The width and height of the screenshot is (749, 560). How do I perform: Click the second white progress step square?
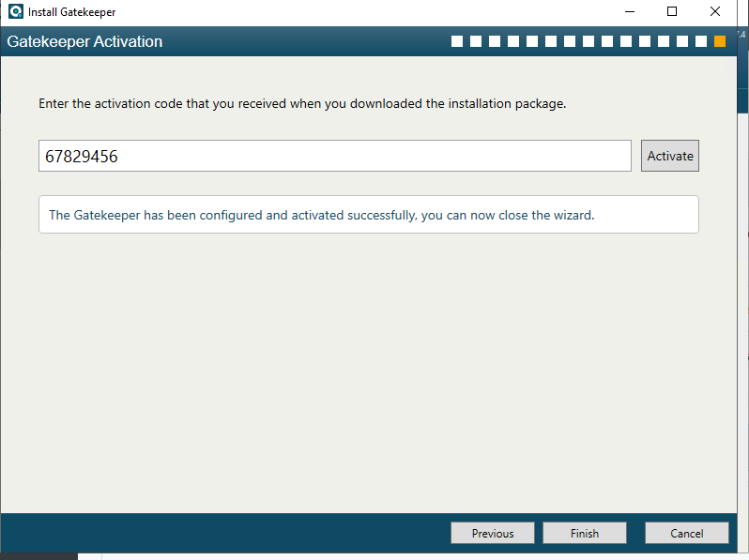(x=476, y=41)
